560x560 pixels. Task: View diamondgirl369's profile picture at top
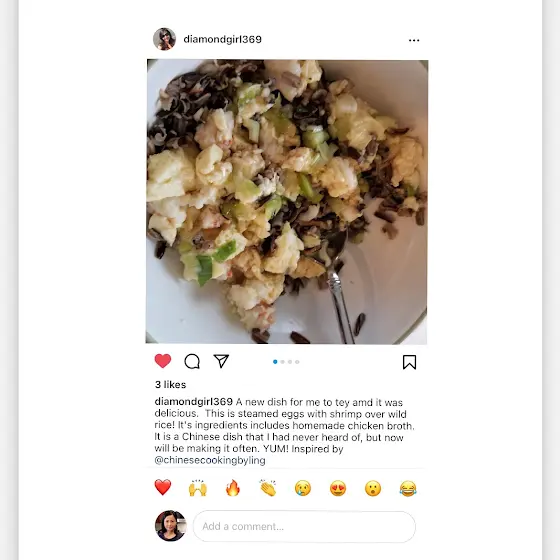click(164, 39)
